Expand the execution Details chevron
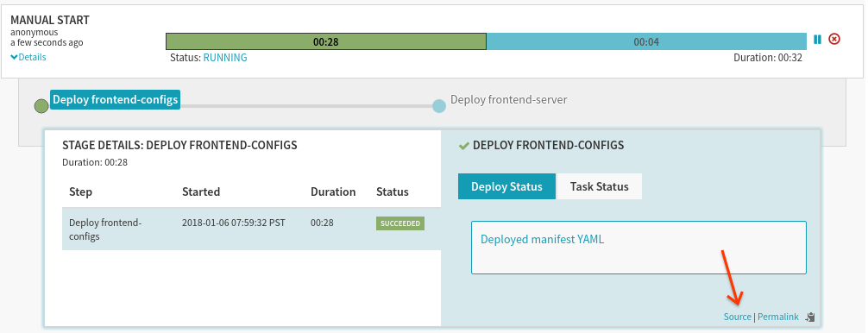 [x=28, y=57]
